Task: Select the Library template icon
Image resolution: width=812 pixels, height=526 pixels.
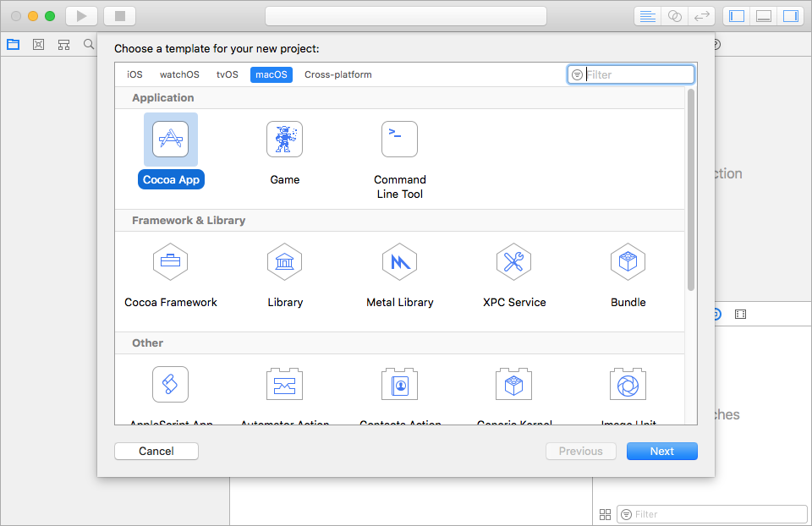Action: [x=284, y=262]
